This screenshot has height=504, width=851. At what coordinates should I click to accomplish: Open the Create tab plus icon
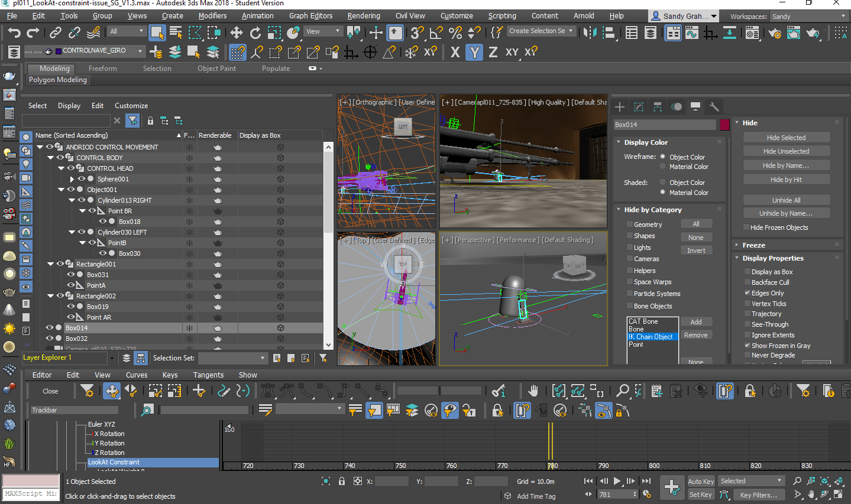click(x=620, y=107)
